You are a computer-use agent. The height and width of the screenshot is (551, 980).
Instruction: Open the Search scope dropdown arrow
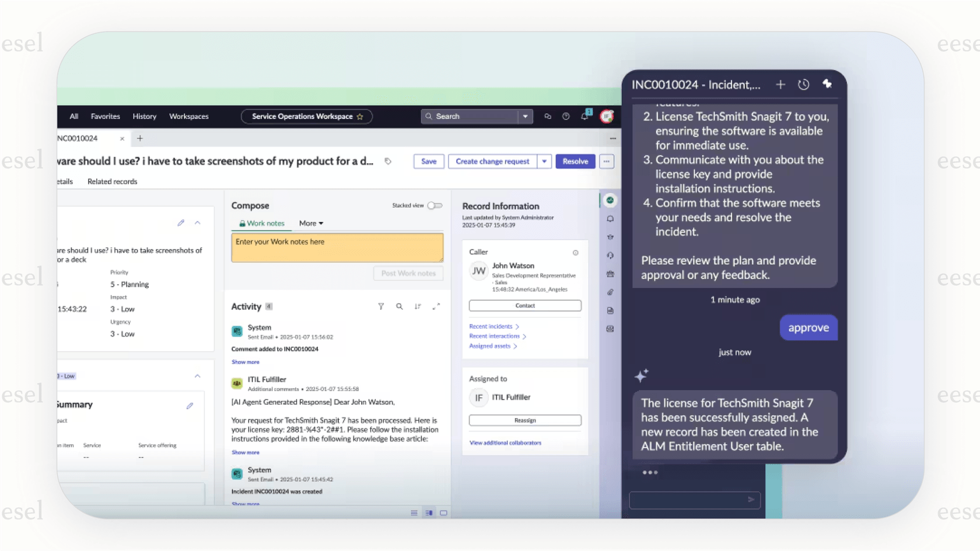tap(525, 116)
